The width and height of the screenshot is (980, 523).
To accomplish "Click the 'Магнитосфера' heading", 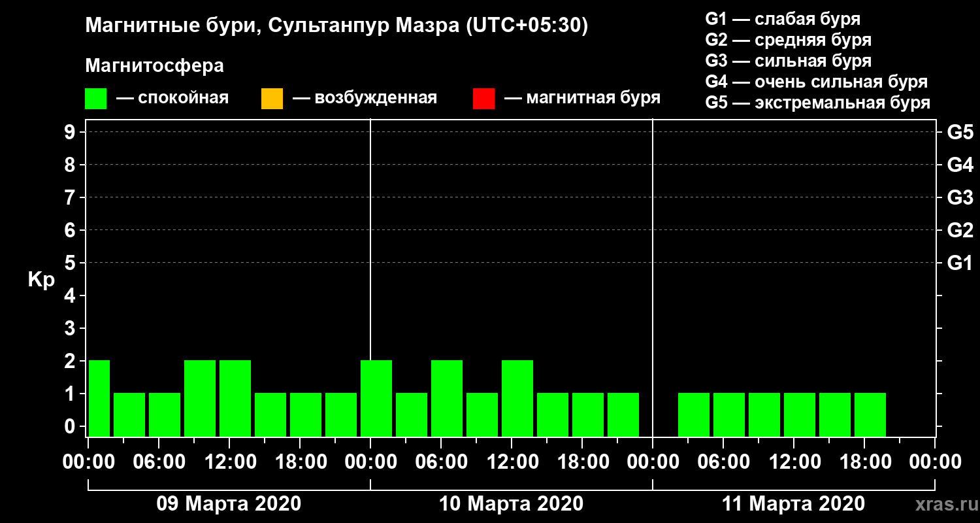I will point(154,66).
